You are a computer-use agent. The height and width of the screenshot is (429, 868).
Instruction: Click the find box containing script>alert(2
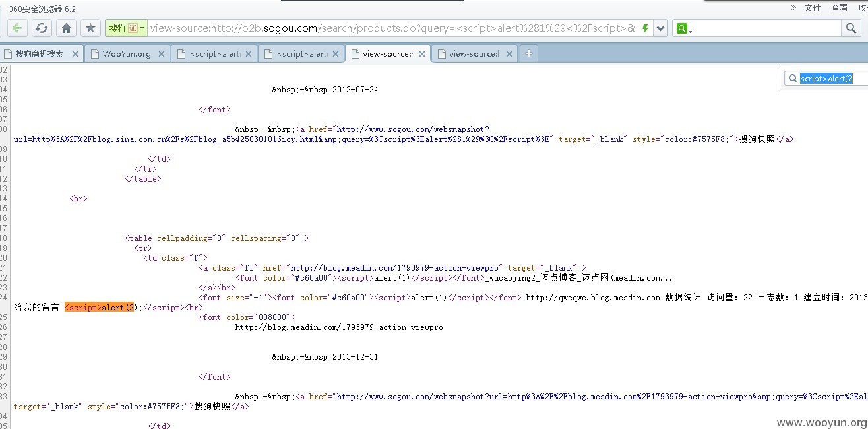coord(826,79)
